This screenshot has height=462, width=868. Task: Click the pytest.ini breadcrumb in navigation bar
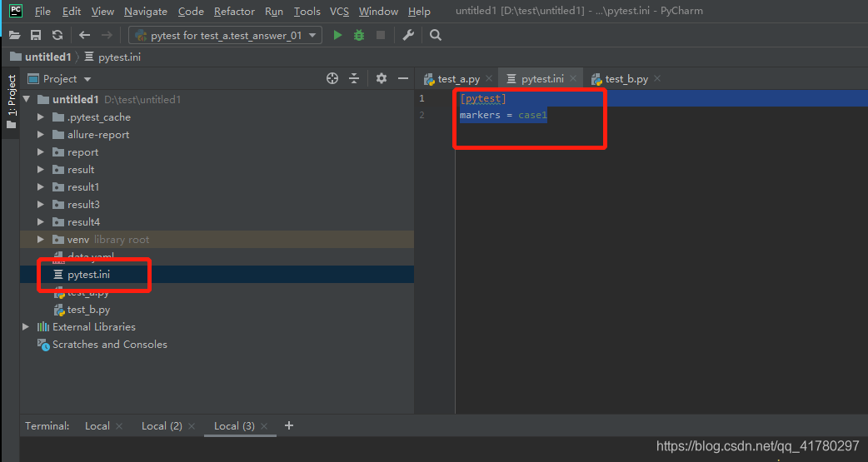pyautogui.click(x=113, y=57)
